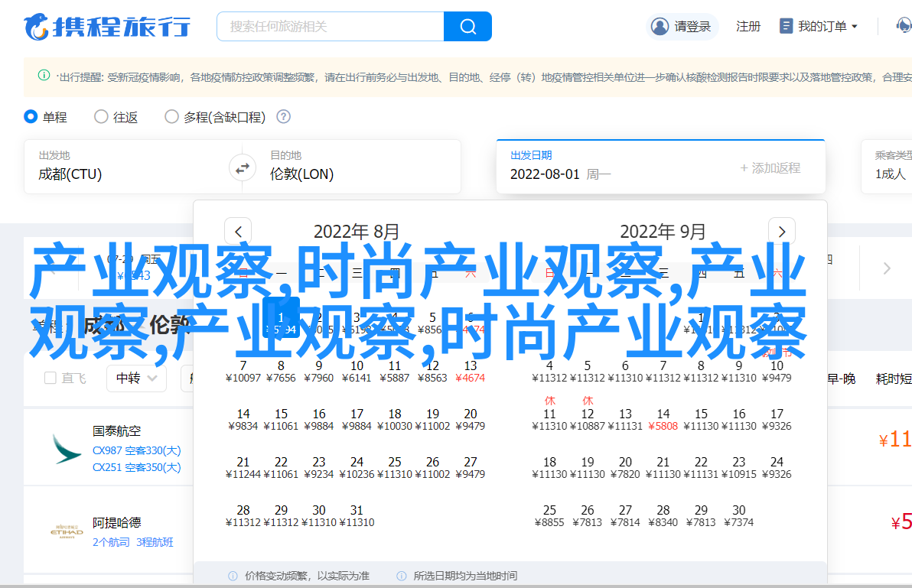The width and height of the screenshot is (912, 588).
Task: Click the login (请登录) link
Action: (692, 26)
